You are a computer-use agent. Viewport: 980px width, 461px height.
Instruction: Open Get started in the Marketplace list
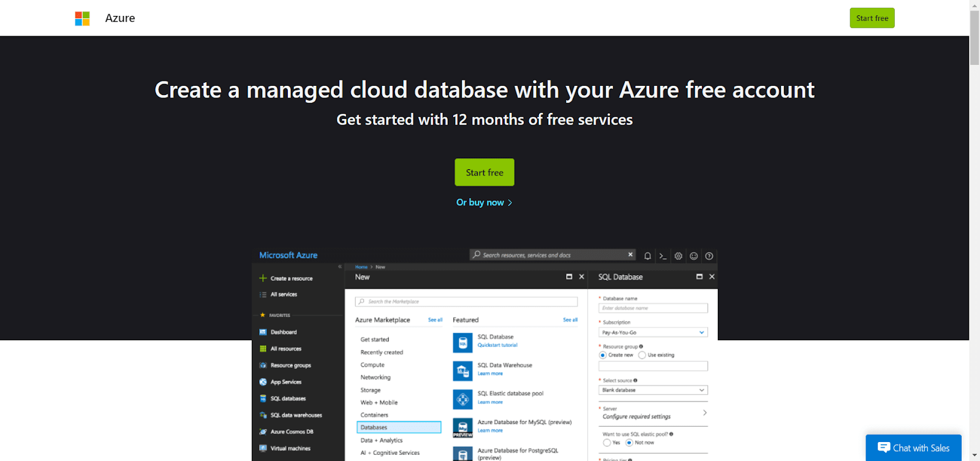click(375, 340)
